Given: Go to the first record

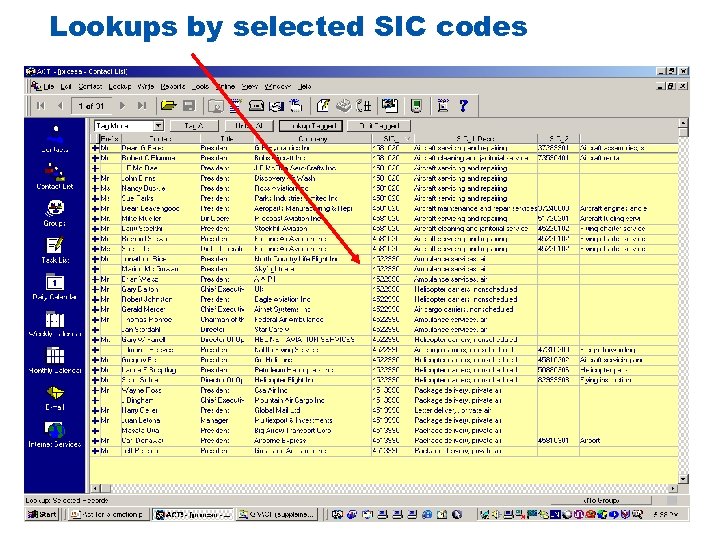Looking at the screenshot, I should click(x=41, y=106).
